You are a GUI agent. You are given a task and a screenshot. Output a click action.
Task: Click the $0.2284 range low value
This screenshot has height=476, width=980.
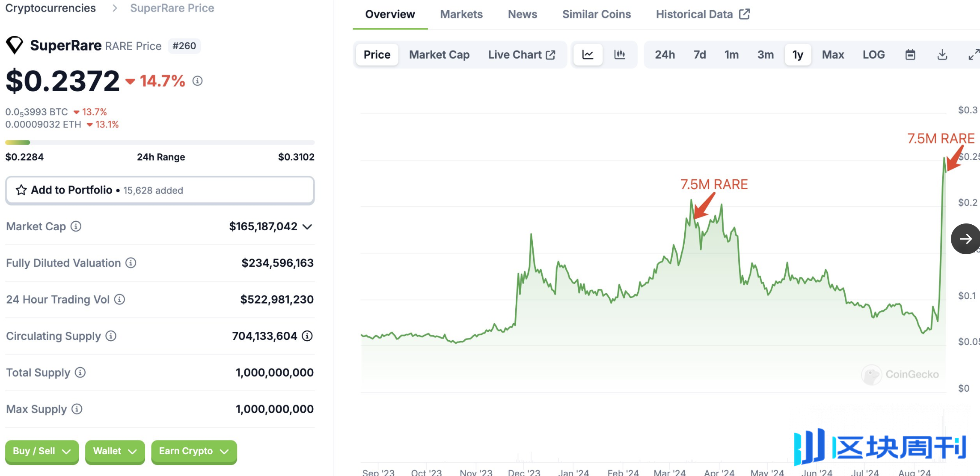[x=24, y=157]
